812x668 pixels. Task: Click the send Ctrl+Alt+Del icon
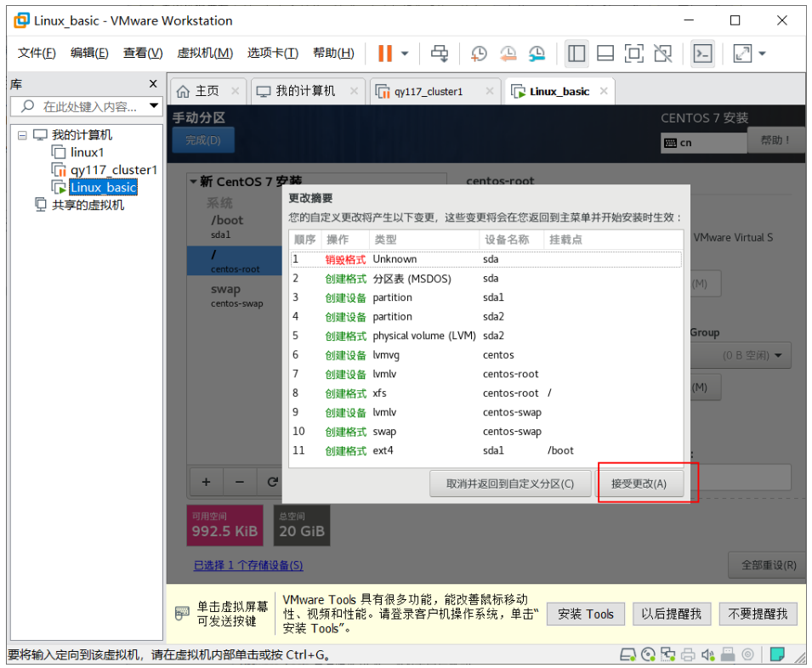(440, 53)
